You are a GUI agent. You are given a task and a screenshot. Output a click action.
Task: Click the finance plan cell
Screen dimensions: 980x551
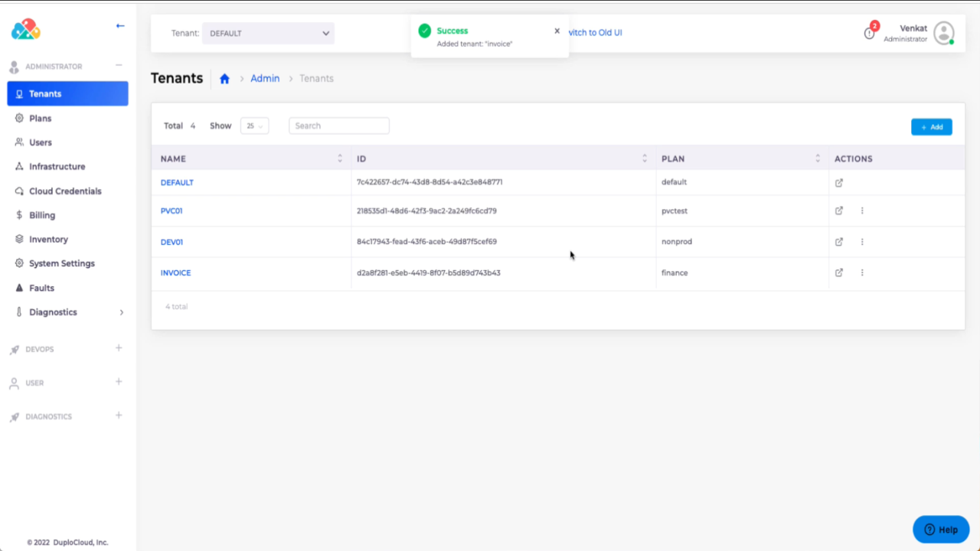(x=675, y=272)
